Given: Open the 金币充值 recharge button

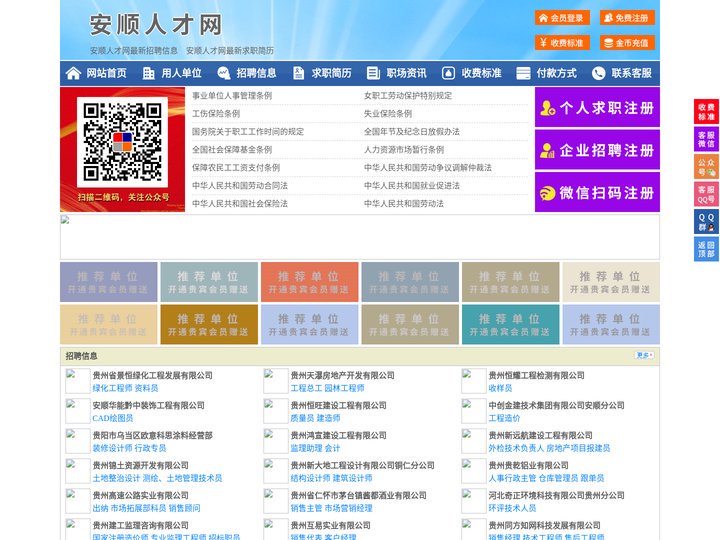Looking at the screenshot, I should pos(627,43).
